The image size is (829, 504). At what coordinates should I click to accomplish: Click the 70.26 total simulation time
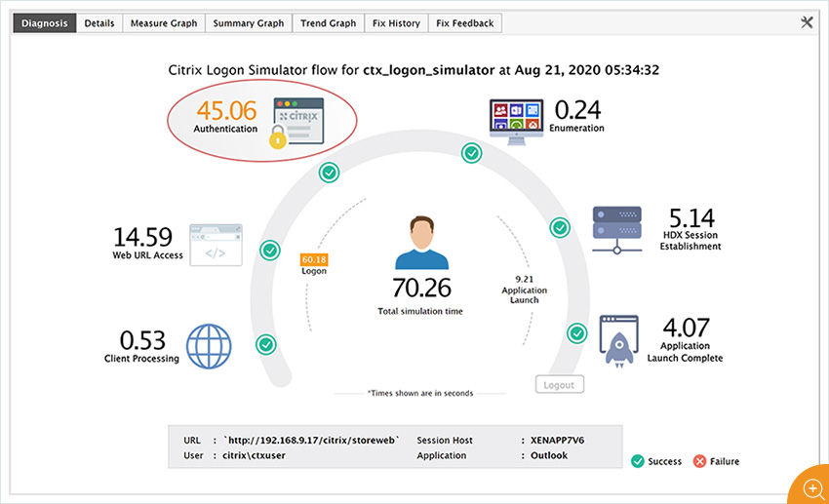pos(421,288)
